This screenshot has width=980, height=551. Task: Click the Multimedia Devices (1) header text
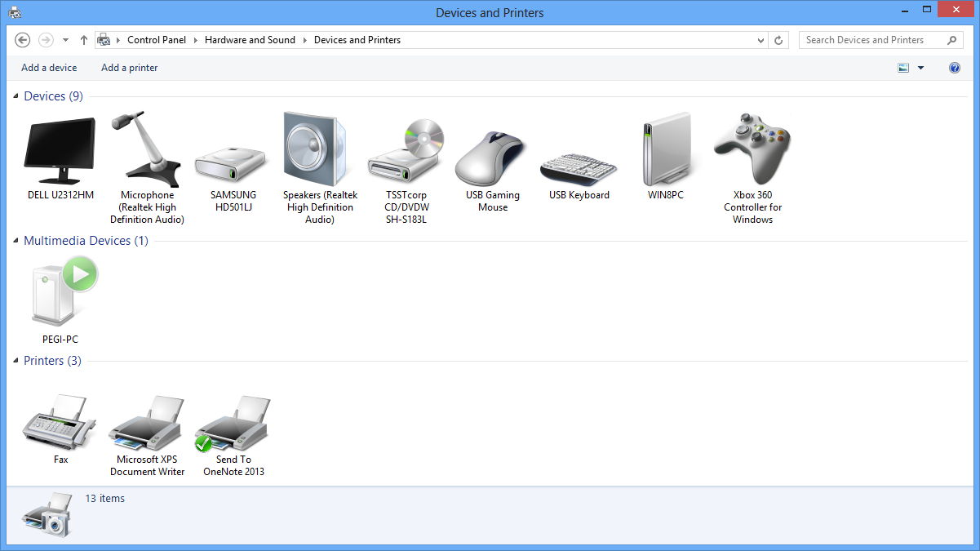coord(86,241)
